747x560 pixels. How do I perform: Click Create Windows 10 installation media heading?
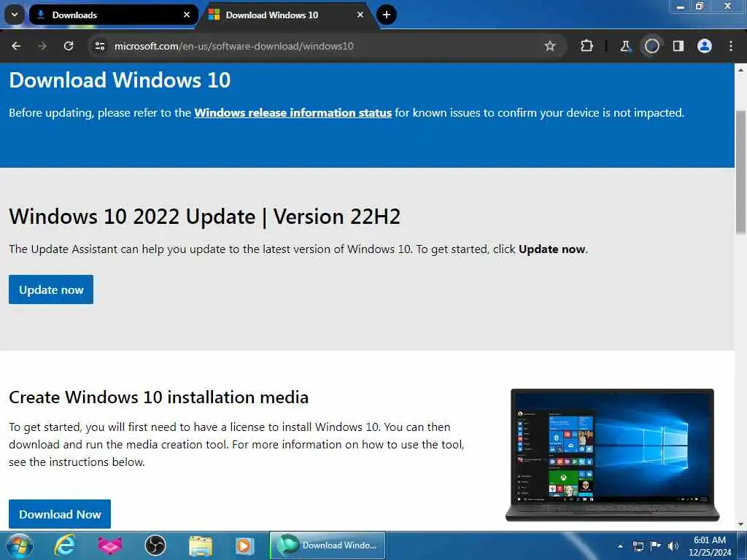tap(158, 397)
